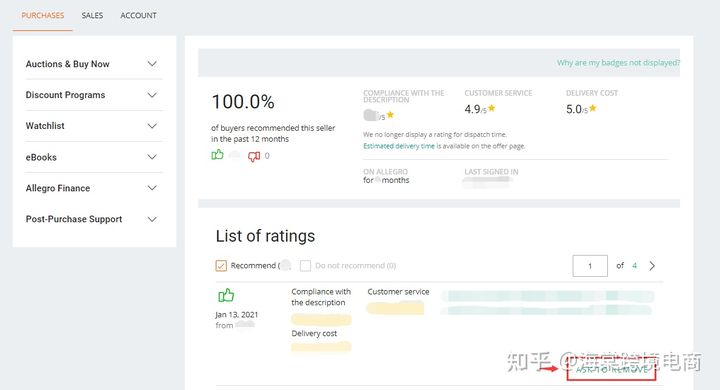Open Auctions & Buy Now menu item
This screenshot has width=720, height=390.
point(68,64)
